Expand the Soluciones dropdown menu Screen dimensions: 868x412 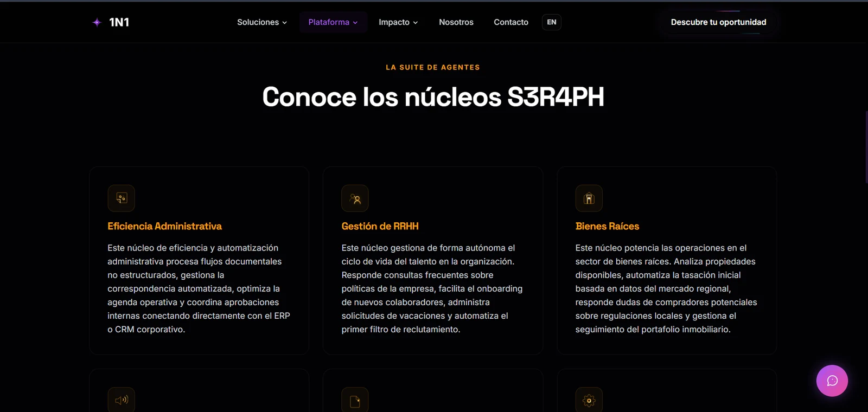[262, 22]
